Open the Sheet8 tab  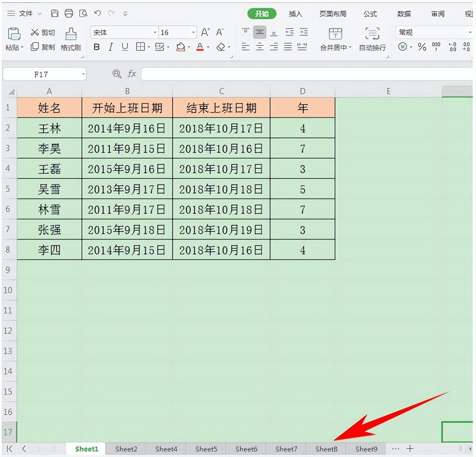326,449
